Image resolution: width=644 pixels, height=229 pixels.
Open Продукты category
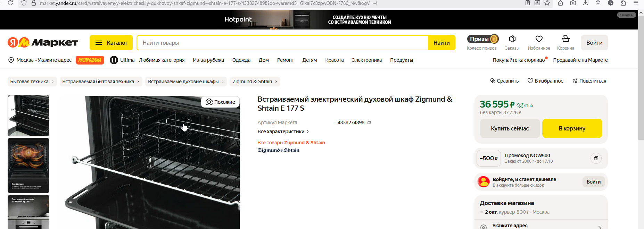(x=402, y=60)
